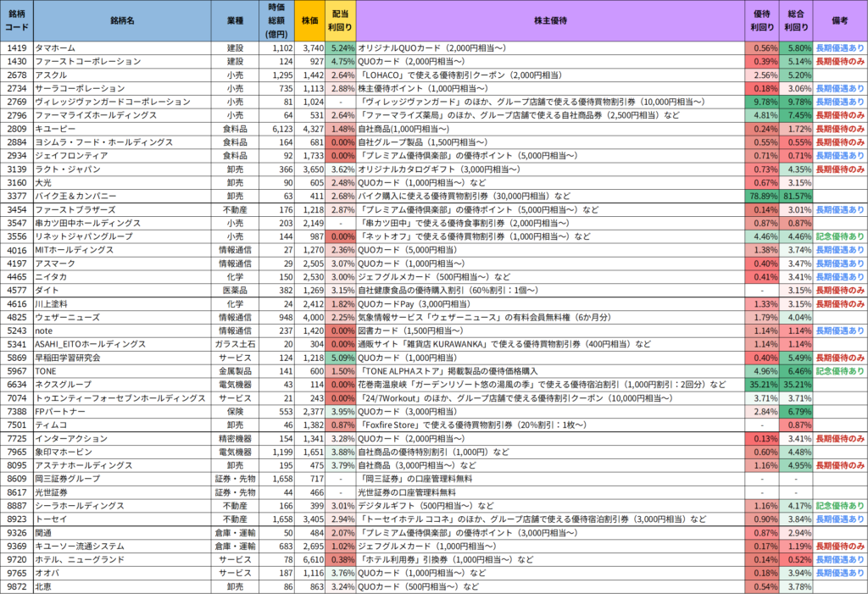Click the 備考 column header
The height and width of the screenshot is (594, 868).
[840, 21]
